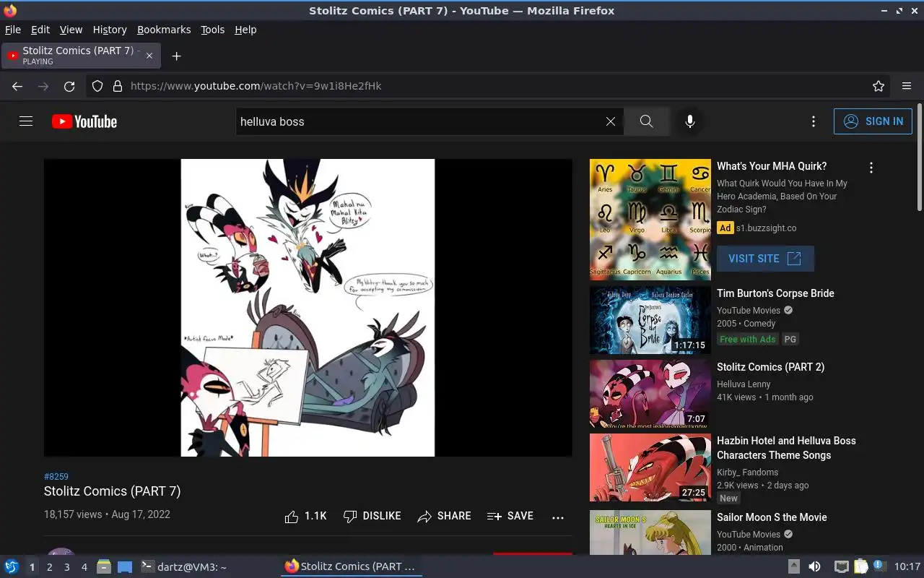
Task: Open the file manager taskbar icon
Action: [x=103, y=566]
